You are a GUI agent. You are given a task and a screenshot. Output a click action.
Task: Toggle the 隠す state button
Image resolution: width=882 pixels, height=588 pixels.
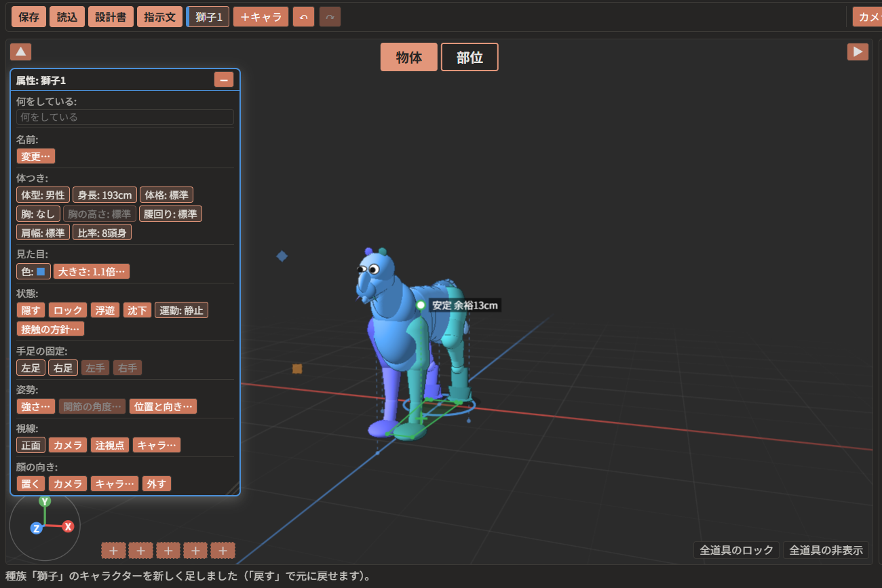coord(31,311)
